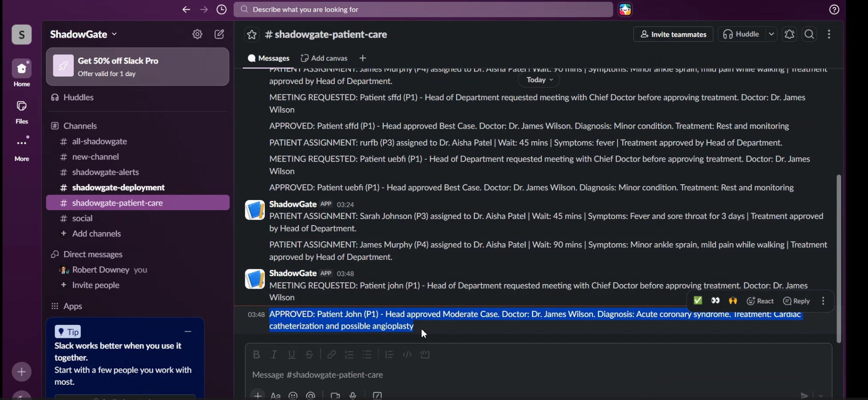
Task: Add a new tab with plus button
Action: [x=363, y=58]
